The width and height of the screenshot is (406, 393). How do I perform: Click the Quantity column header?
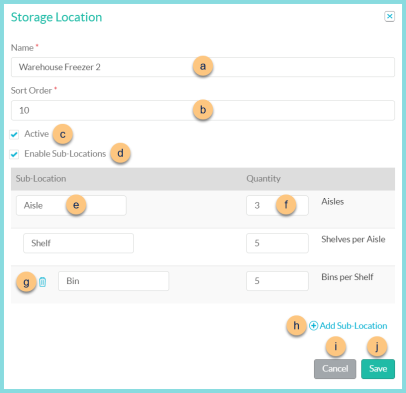pyautogui.click(x=263, y=179)
